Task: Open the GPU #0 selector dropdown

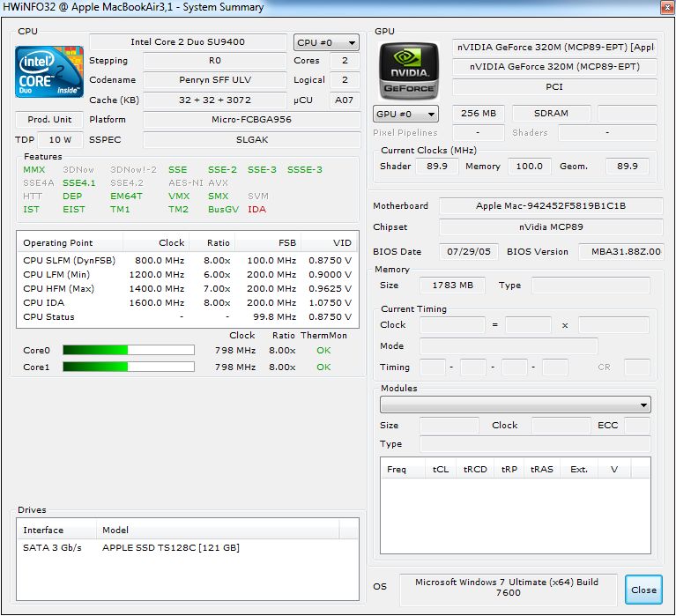Action: coord(405,114)
